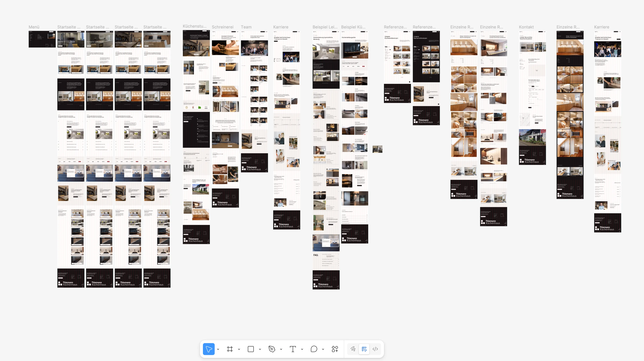
Task: Select the Text tool
Action: pyautogui.click(x=293, y=349)
